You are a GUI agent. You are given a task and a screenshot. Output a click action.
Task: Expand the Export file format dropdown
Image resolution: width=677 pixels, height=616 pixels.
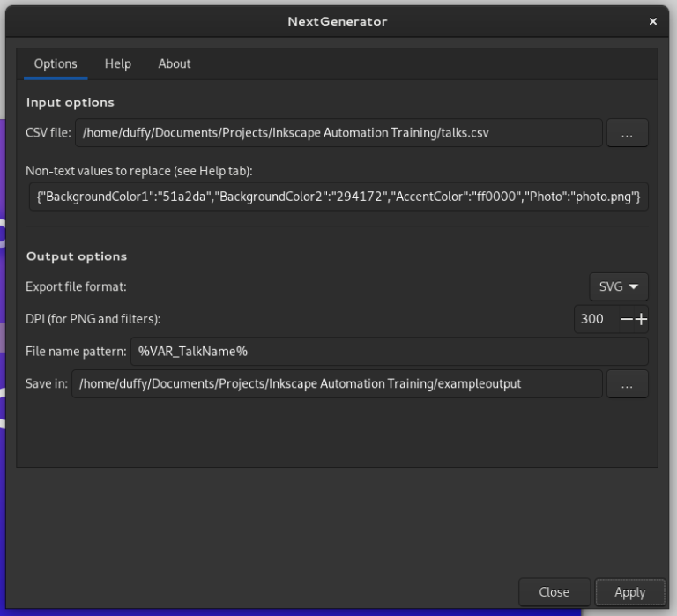point(619,286)
